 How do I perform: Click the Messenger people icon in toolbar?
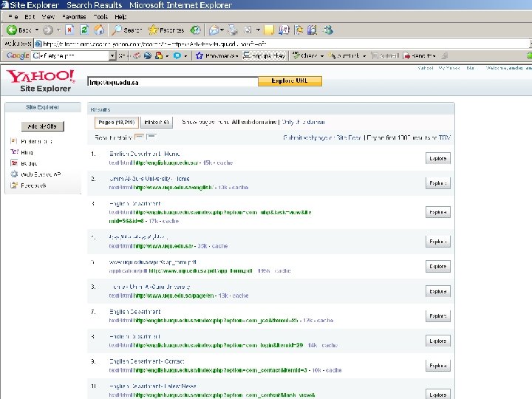point(328,30)
